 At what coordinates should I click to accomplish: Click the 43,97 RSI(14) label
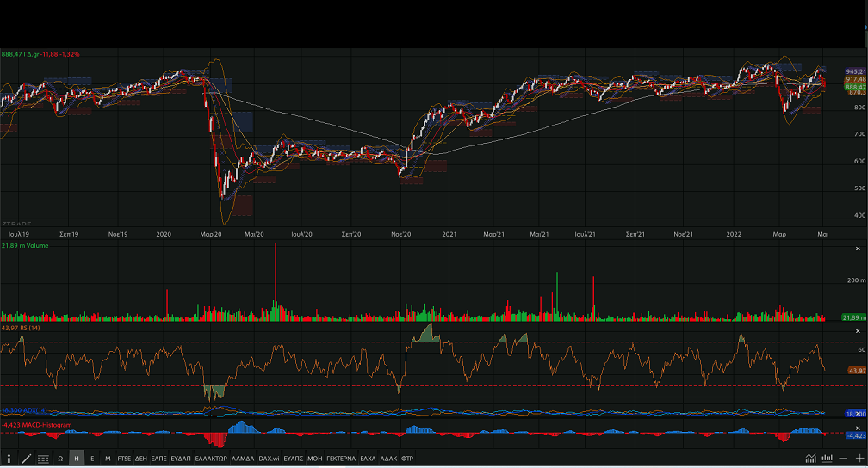coord(21,328)
